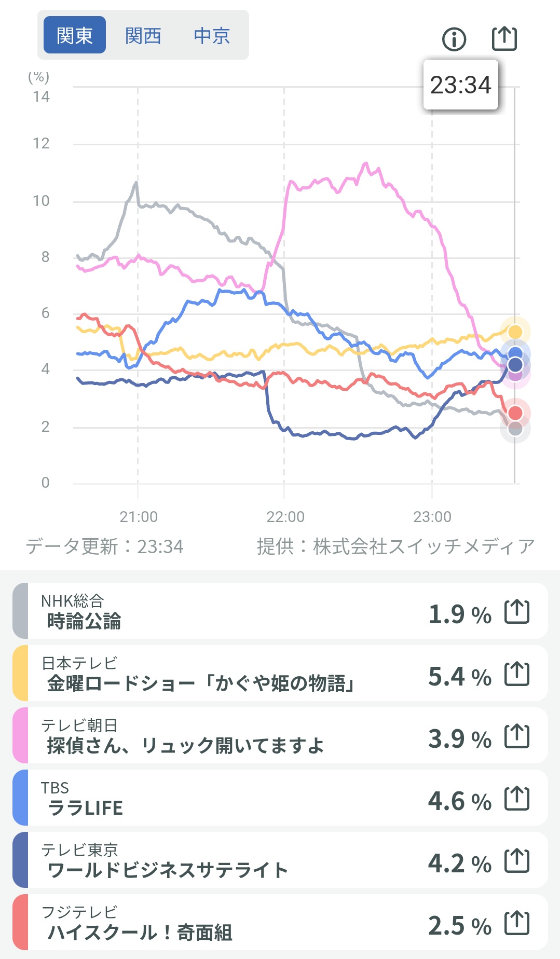
Task: Click the yellow 日本テレビ color bar
Action: pos(20,673)
